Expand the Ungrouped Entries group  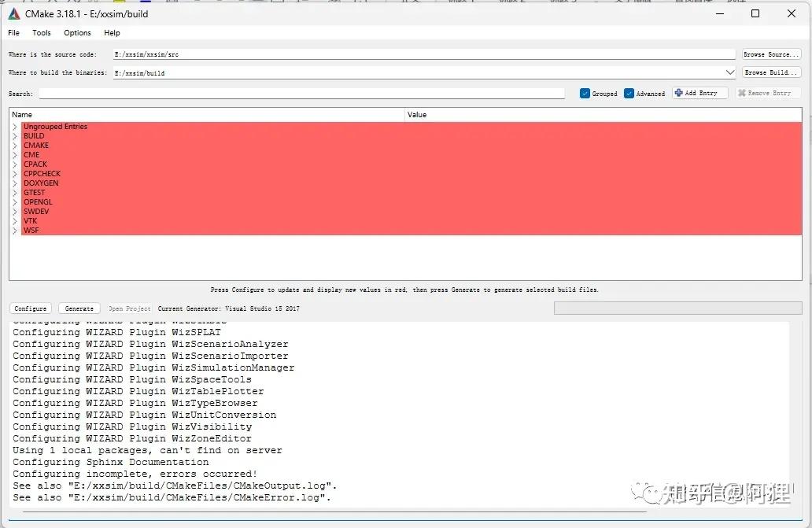tap(15, 127)
